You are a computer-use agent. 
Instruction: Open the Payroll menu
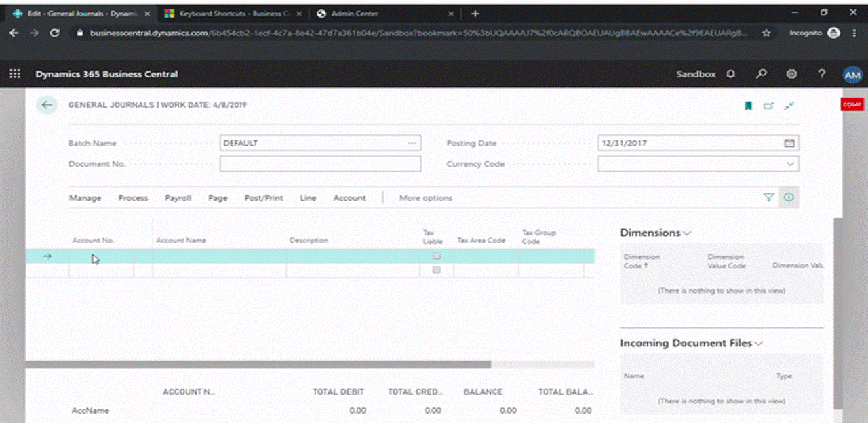pos(178,198)
